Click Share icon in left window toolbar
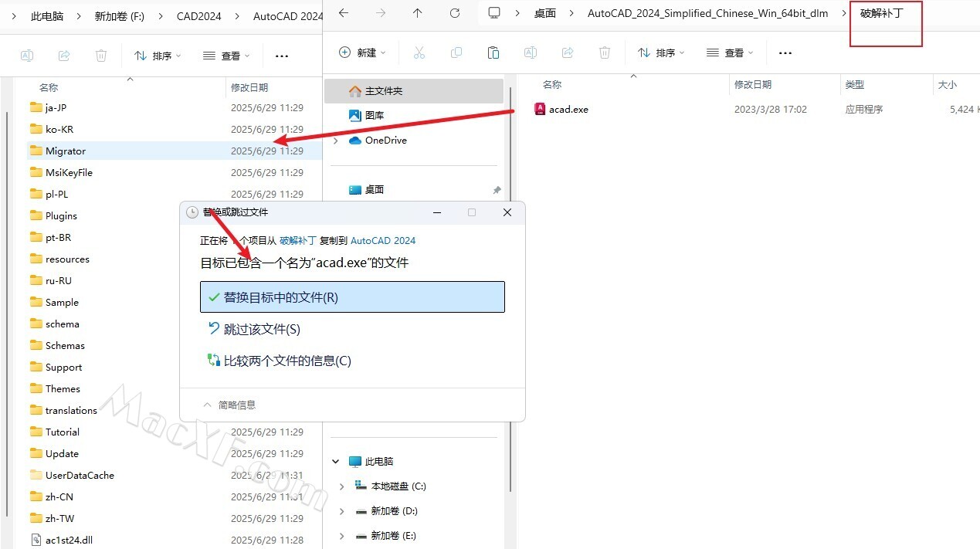 click(x=64, y=56)
